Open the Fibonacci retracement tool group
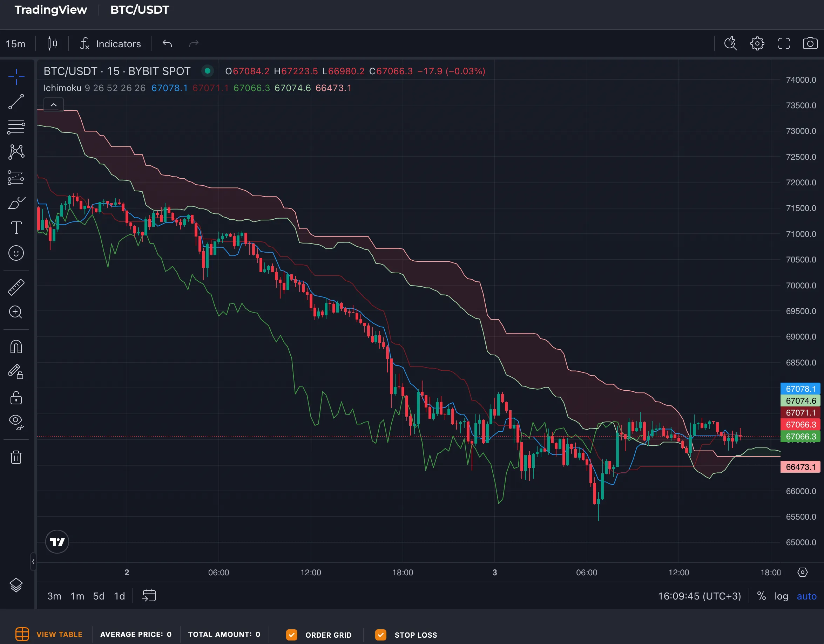The width and height of the screenshot is (824, 644). [x=16, y=127]
